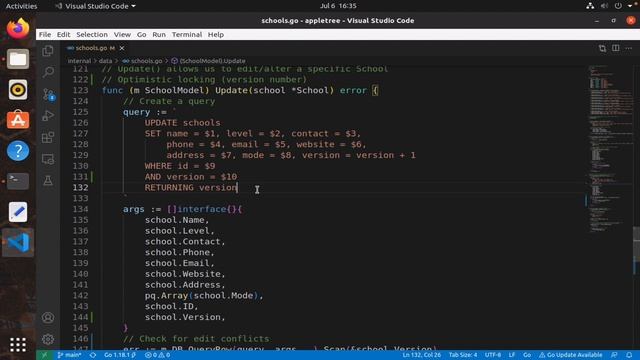Click the notifications bell icon
This screenshot has height=360, width=640.
tap(629, 355)
